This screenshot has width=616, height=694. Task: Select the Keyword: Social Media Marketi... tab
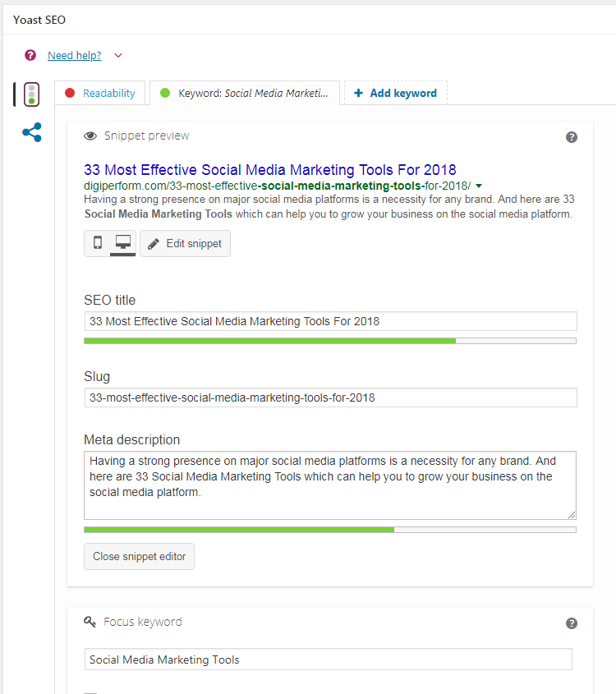click(245, 93)
